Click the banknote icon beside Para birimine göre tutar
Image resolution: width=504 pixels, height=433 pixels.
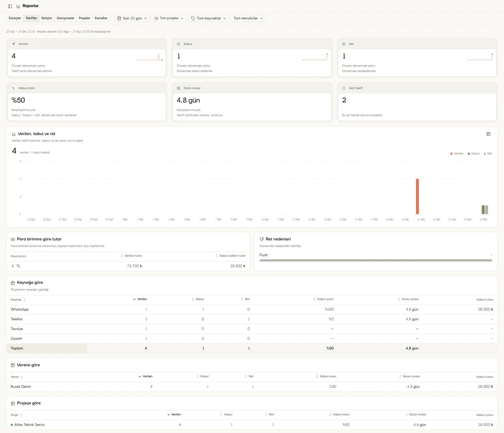coord(13,239)
